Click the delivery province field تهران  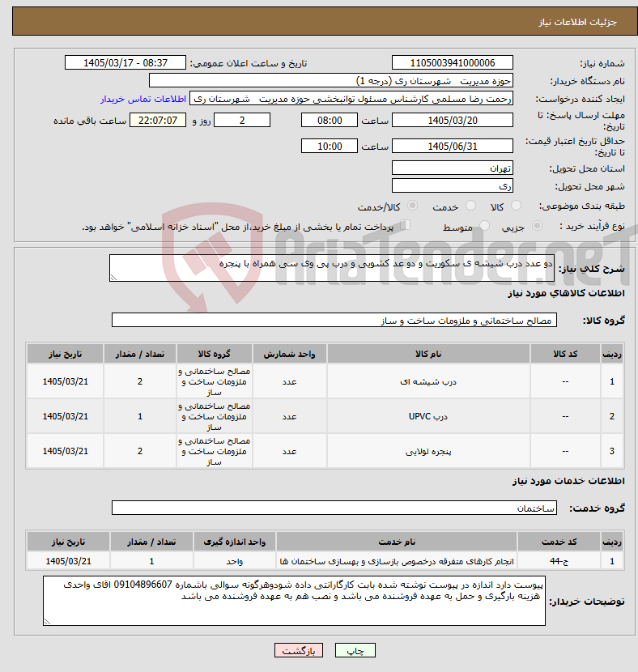(453, 168)
